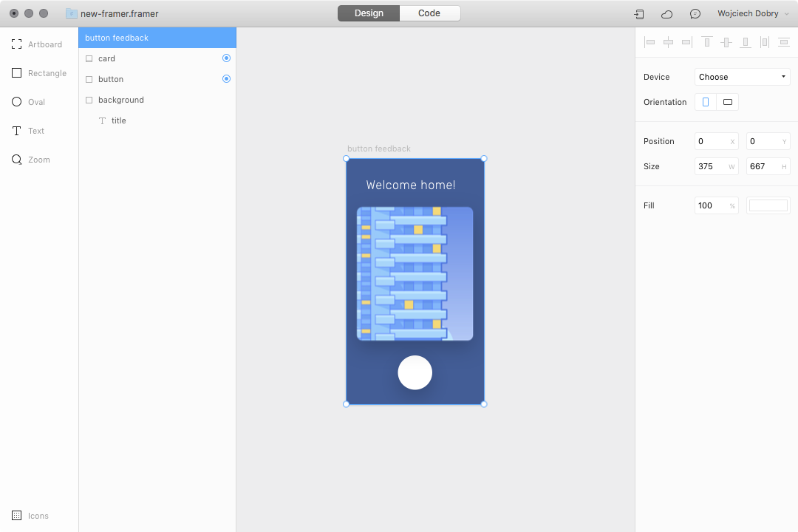The image size is (798, 532).
Task: Switch to the Code tab
Action: [x=429, y=13]
